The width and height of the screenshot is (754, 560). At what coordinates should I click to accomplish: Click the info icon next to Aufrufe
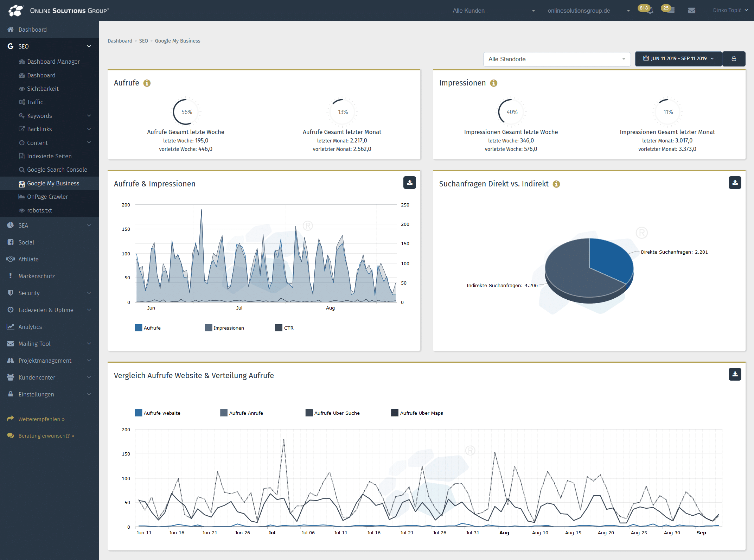[x=147, y=83]
